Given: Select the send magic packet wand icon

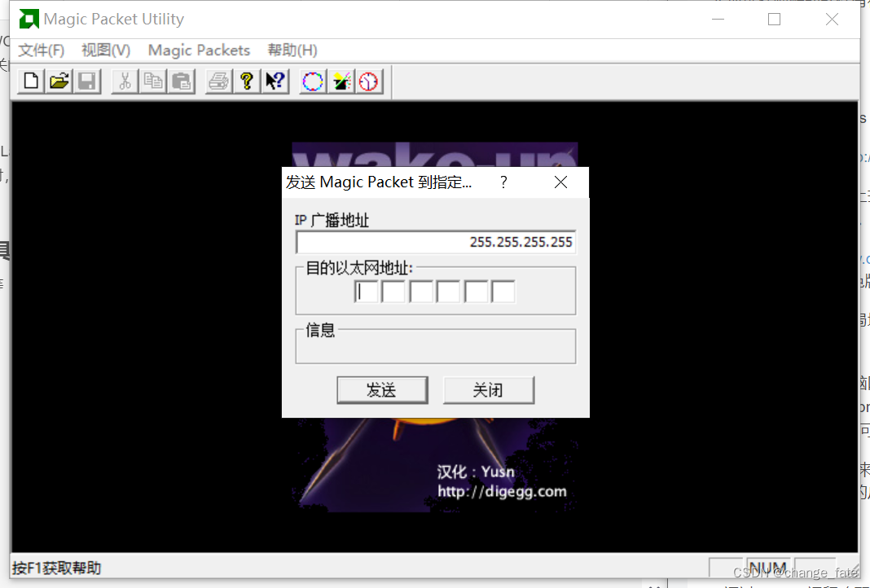Looking at the screenshot, I should point(341,81).
